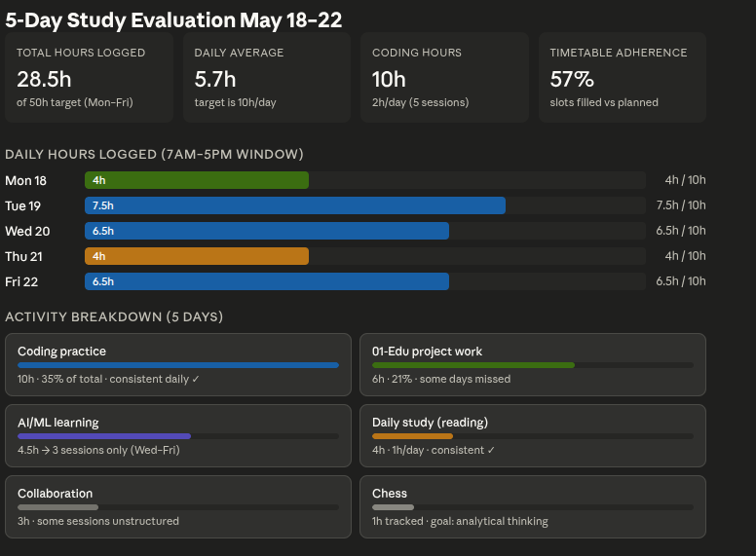The height and width of the screenshot is (556, 756).
Task: Click the '7.5h / 10h' value
Action: pos(681,205)
